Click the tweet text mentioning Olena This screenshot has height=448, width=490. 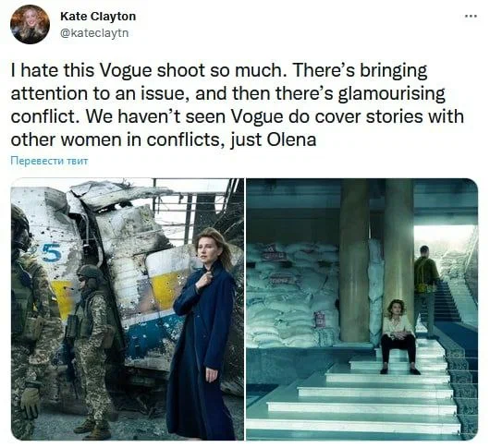tap(238, 104)
